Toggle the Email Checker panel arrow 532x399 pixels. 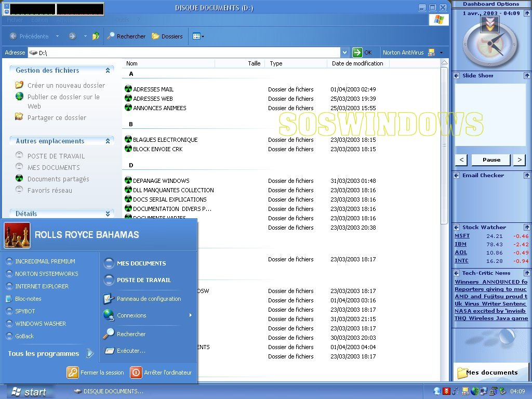pos(527,176)
